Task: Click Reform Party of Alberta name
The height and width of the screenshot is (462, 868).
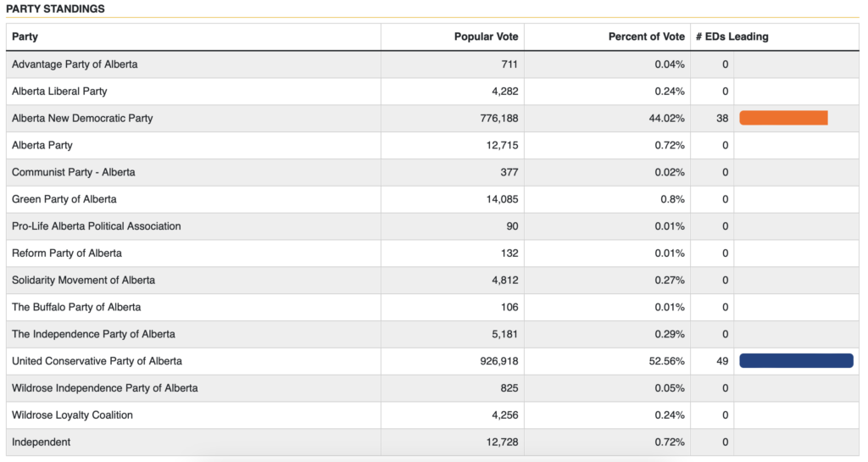Action: point(66,253)
